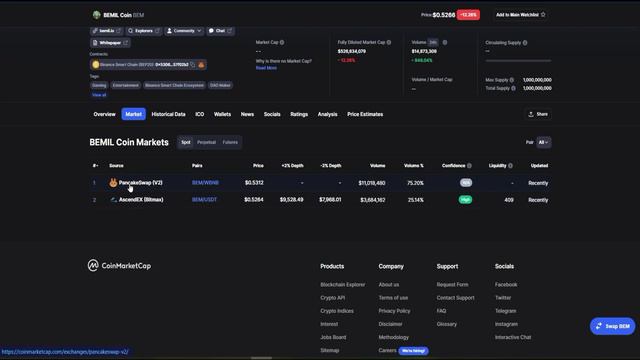Open the ICO tab
The image size is (640, 360).
coord(200,114)
